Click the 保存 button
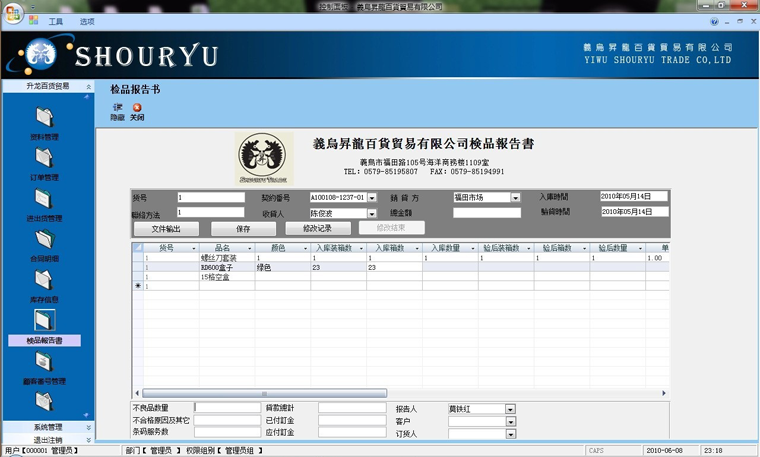This screenshot has width=760, height=457. [243, 229]
